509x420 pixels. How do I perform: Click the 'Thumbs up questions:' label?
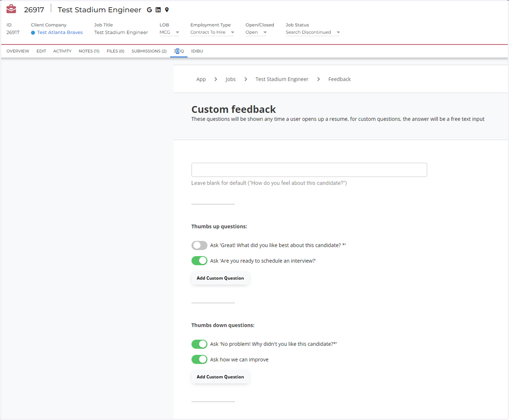pyautogui.click(x=219, y=227)
